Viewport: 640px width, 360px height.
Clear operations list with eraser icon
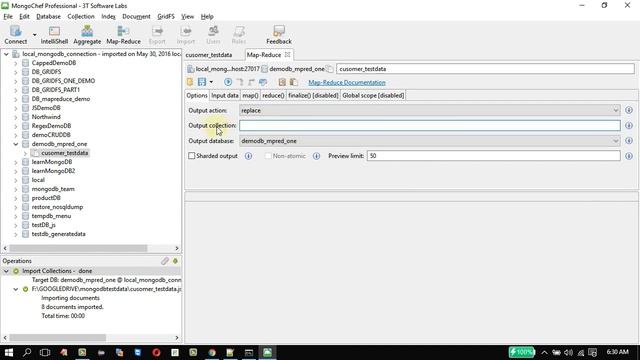tap(164, 261)
